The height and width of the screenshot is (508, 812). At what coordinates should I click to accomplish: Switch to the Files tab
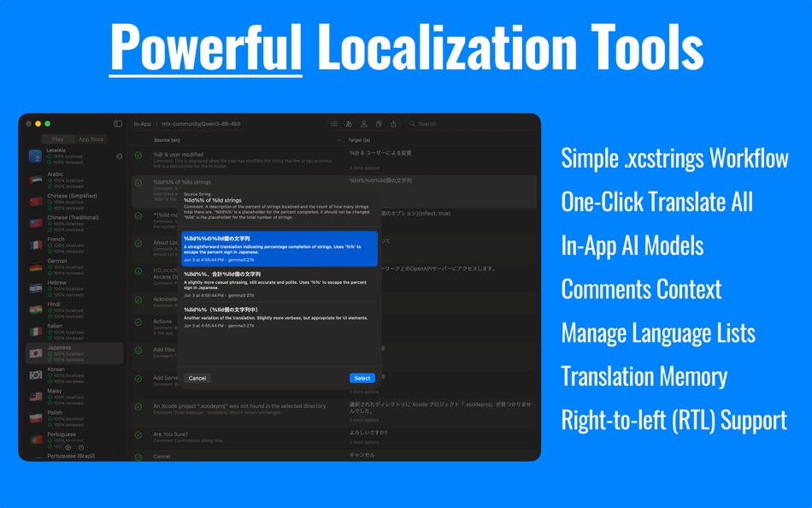(57, 139)
